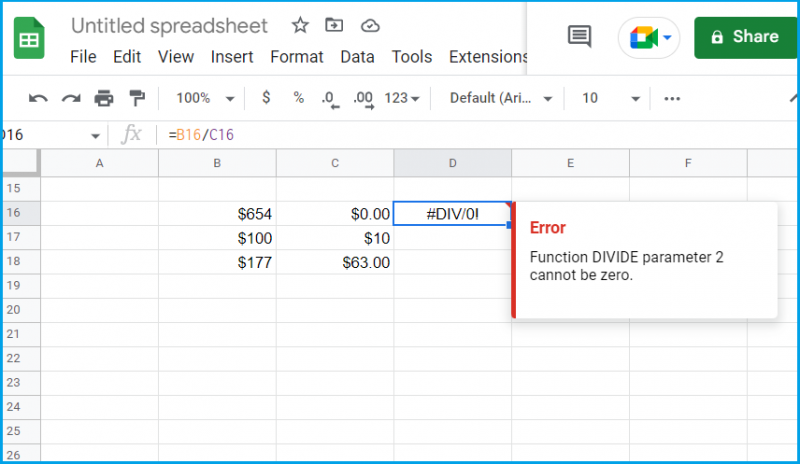
Task: Click Decrease decimal places icon
Action: coord(330,99)
